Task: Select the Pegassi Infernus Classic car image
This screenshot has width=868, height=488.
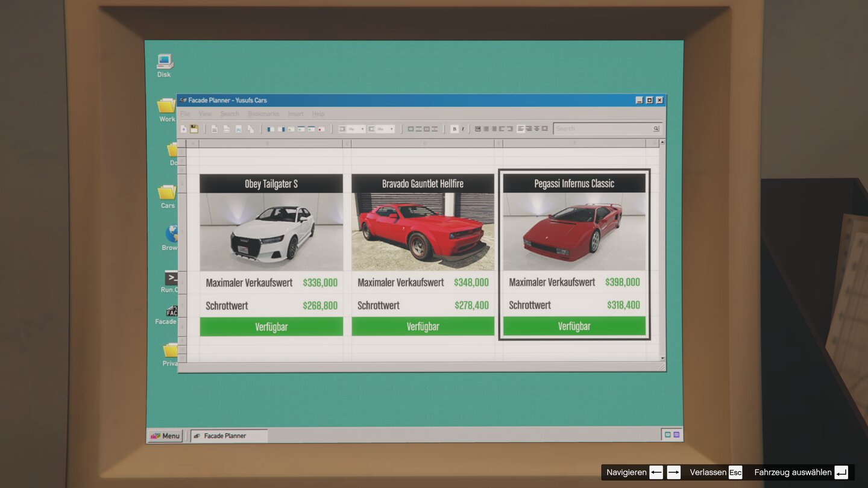Action: click(574, 232)
